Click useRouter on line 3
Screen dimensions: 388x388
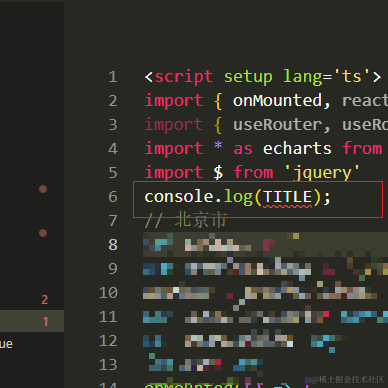tap(277, 125)
